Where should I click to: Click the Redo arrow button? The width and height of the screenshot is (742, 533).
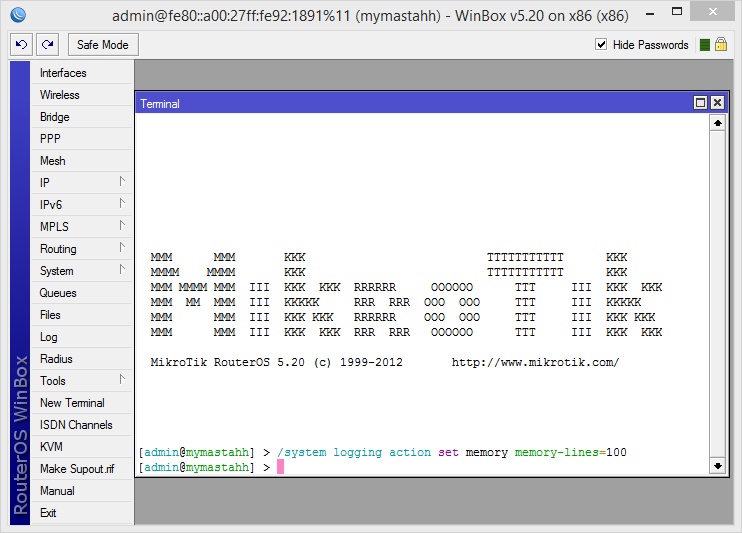(47, 44)
